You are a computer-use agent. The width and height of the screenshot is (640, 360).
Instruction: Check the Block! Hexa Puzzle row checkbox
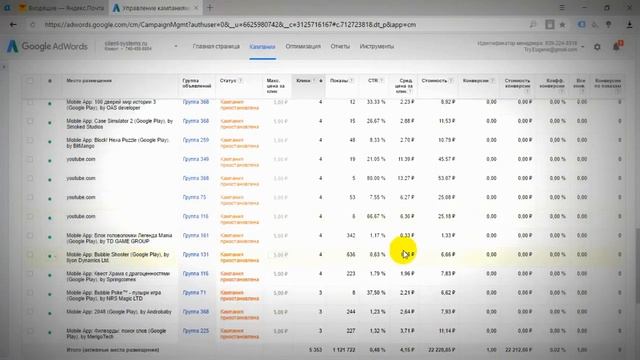click(30, 140)
